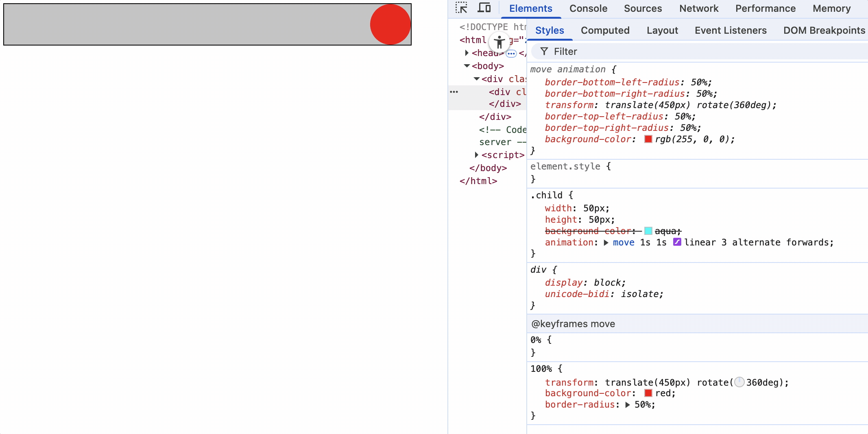Click the move animation name link
This screenshot has width=868, height=434.
tap(624, 243)
